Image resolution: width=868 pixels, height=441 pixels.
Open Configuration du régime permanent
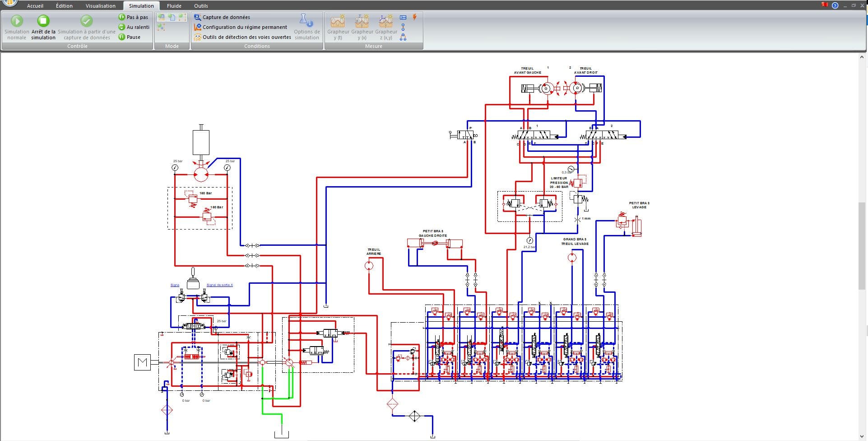pyautogui.click(x=241, y=27)
